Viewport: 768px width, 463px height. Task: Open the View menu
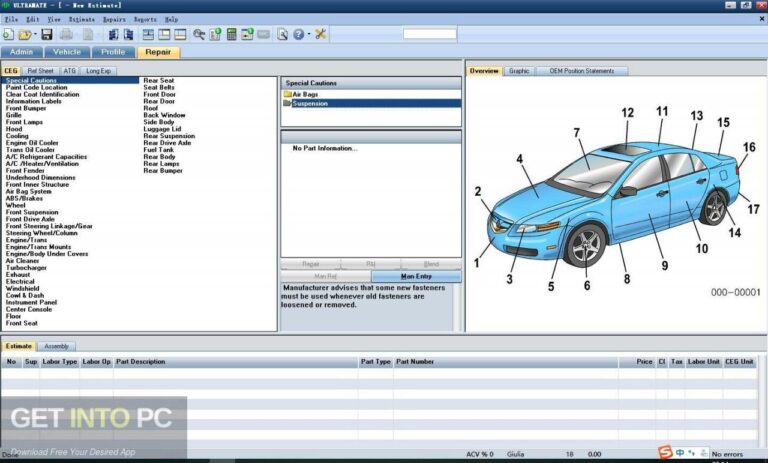point(54,20)
